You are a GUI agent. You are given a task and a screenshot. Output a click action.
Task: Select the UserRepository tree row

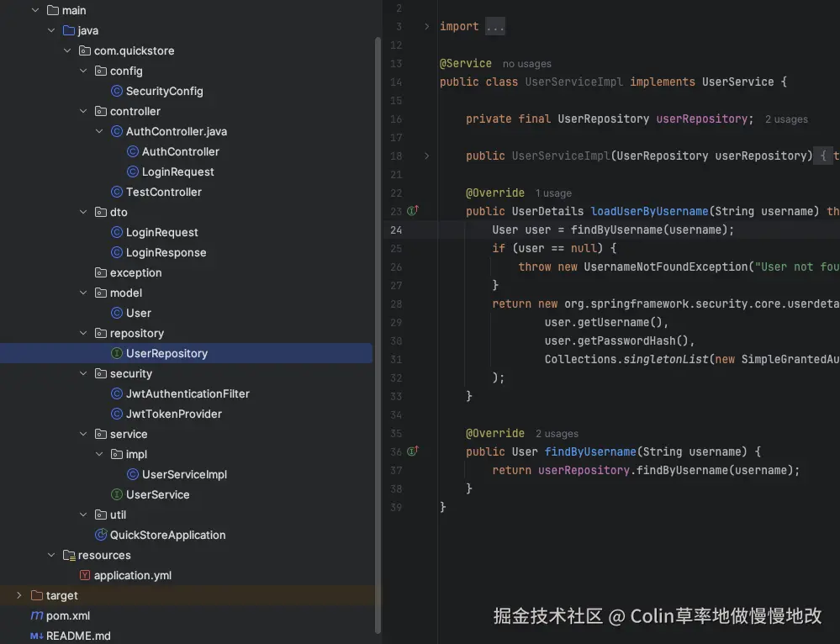tap(186, 353)
